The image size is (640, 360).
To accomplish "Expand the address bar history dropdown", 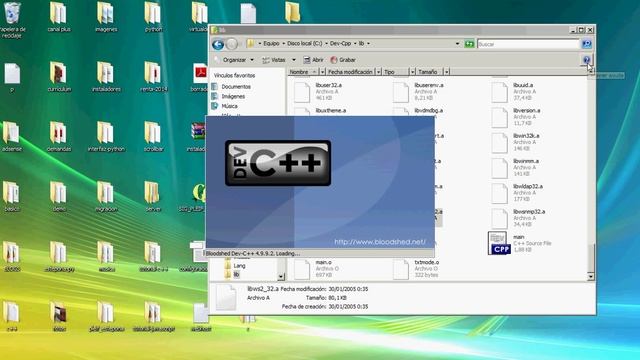I will click(457, 44).
